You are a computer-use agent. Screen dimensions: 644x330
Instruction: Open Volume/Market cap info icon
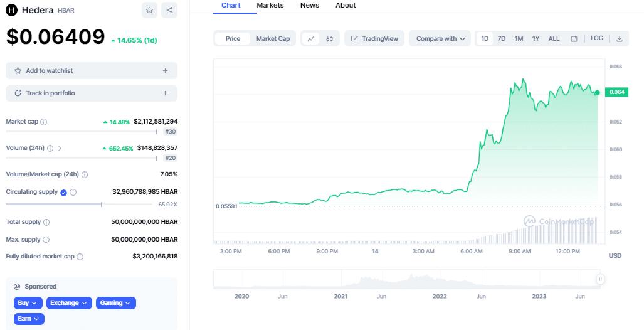coord(85,174)
